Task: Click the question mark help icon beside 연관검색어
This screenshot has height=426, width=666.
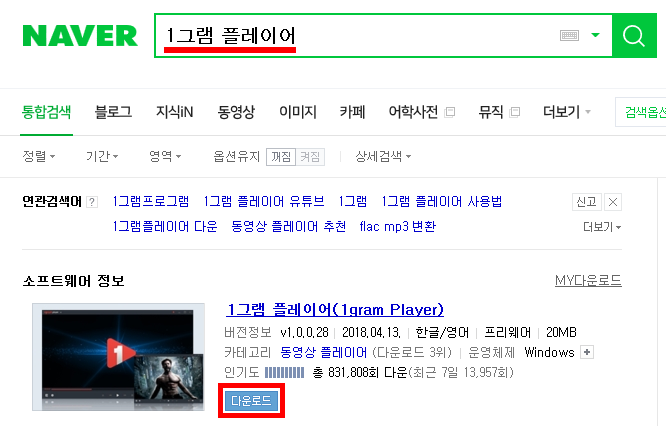Action: [92, 202]
